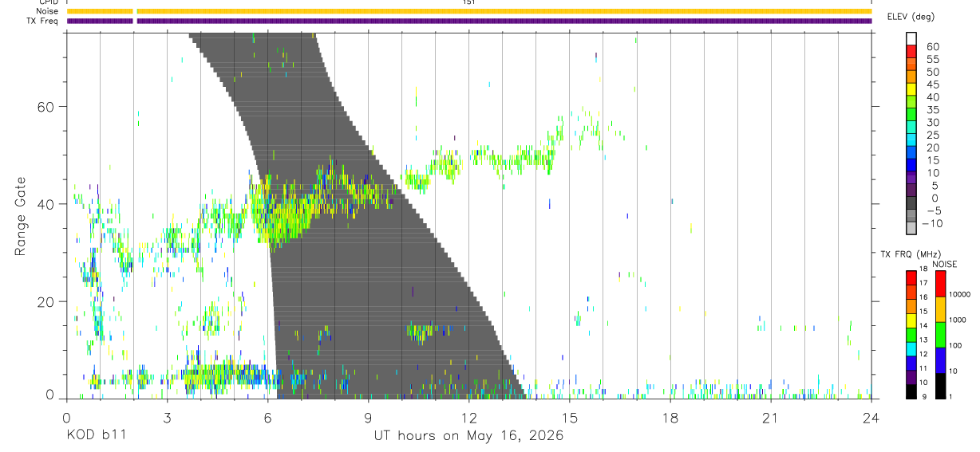Click the red segment of the ELEV color bar
980x452 pixels.
911,53
